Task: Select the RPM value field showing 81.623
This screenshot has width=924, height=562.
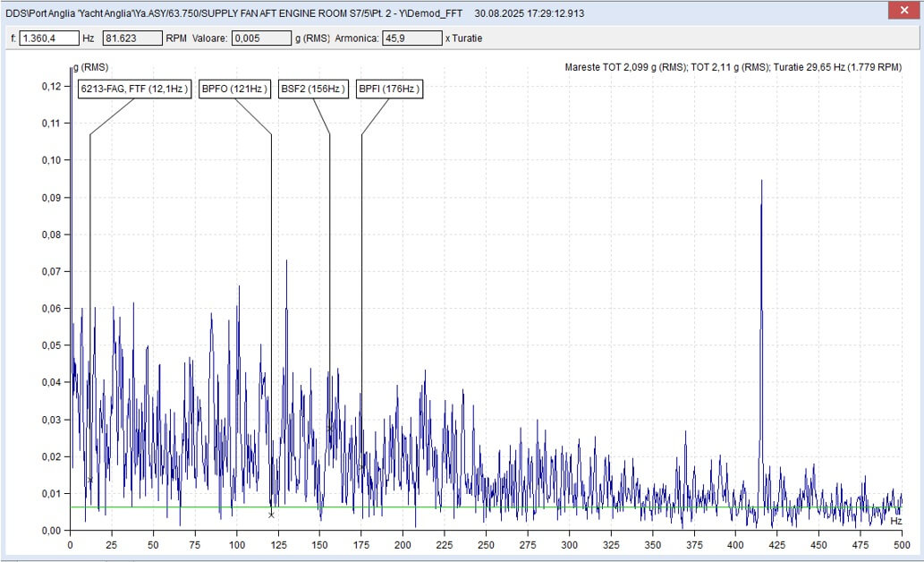Action: [132, 38]
